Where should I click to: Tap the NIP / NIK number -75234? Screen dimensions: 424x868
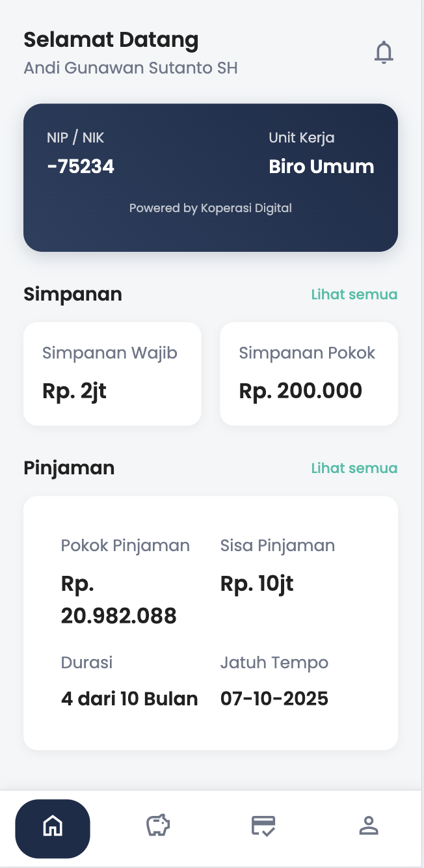[x=79, y=166]
